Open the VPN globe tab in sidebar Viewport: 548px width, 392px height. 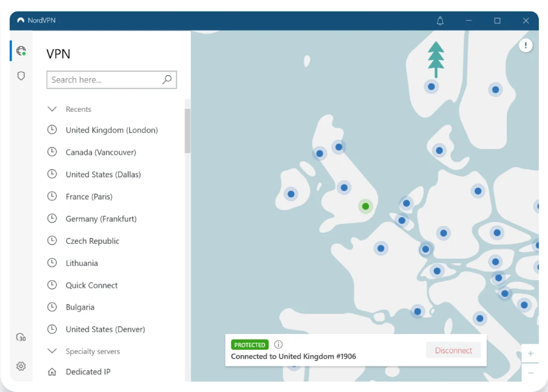(x=21, y=51)
